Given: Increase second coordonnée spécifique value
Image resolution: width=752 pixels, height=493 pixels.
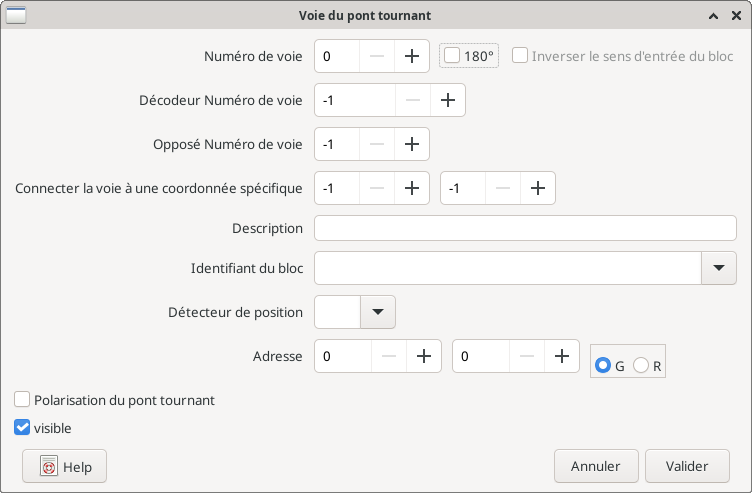Looking at the screenshot, I should pos(537,188).
